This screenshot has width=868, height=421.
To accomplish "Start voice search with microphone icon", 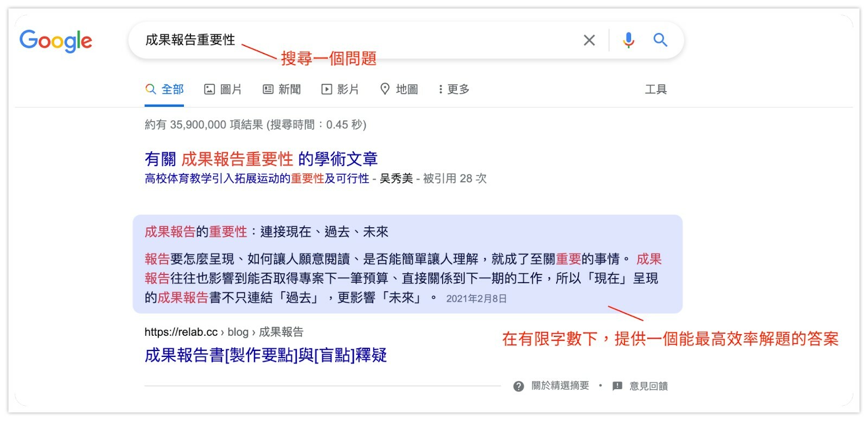I will pos(628,40).
